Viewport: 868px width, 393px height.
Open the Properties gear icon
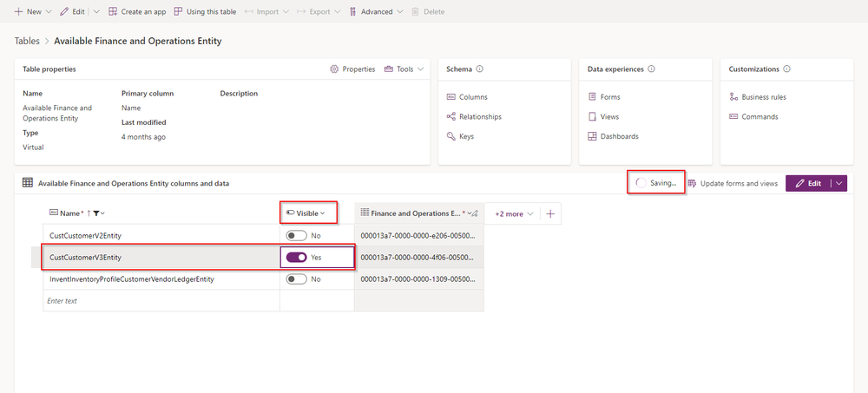pos(334,69)
